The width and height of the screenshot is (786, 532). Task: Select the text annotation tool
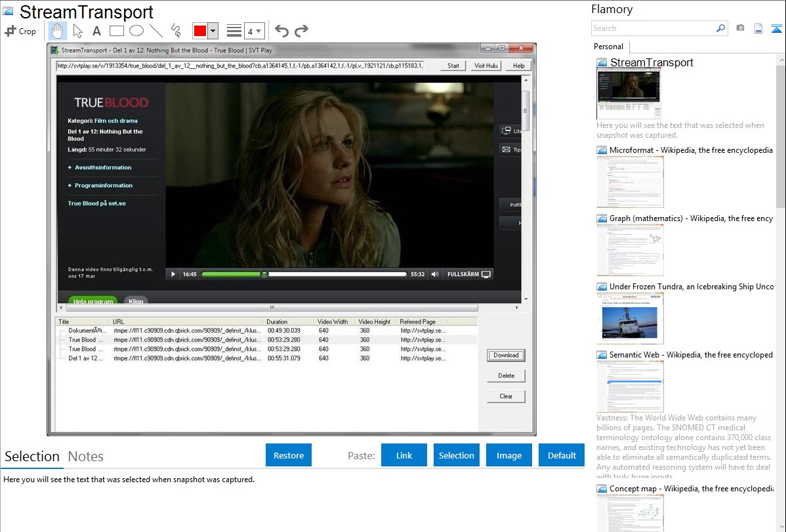96,31
